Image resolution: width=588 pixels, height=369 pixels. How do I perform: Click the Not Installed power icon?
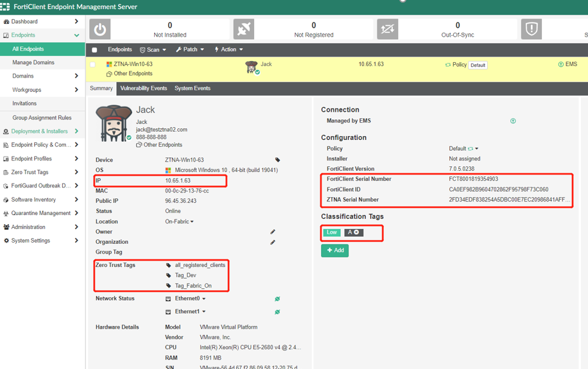tap(99, 29)
